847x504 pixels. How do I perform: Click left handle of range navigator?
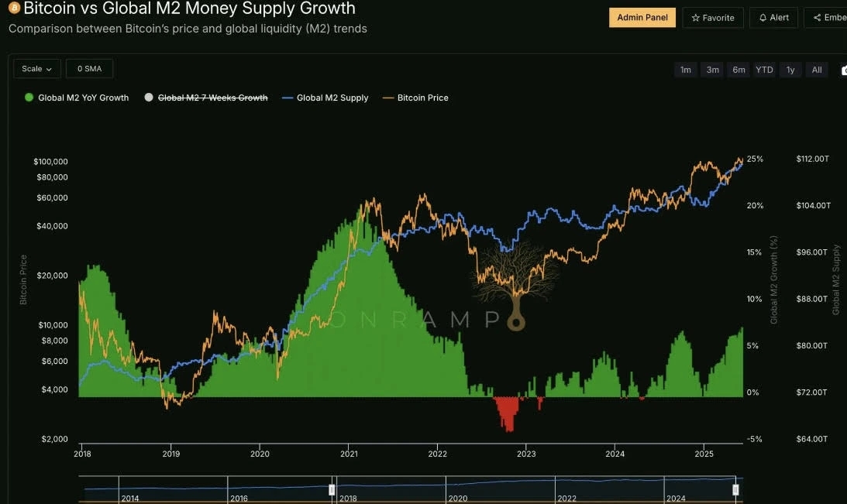click(x=332, y=489)
